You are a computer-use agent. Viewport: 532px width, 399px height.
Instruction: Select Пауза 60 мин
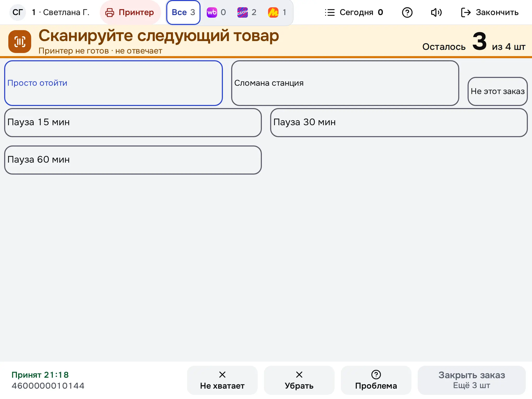(x=133, y=160)
